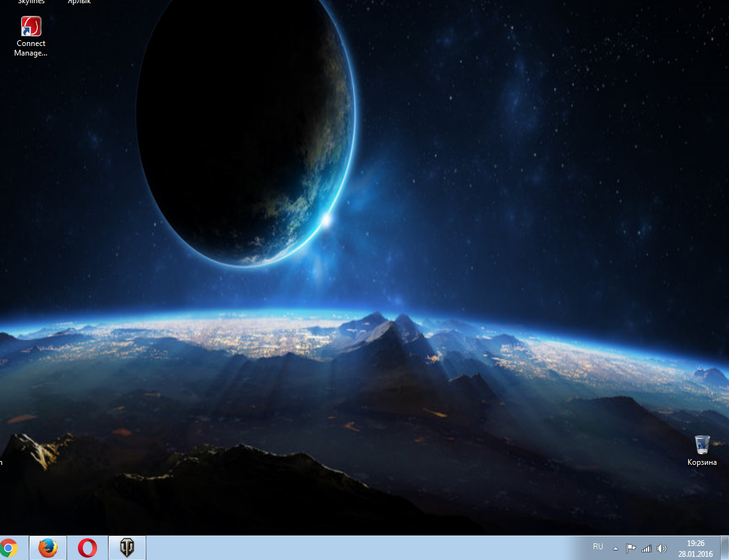The height and width of the screenshot is (560, 729).
Task: Launch World of Tanks from the taskbar
Action: [127, 548]
